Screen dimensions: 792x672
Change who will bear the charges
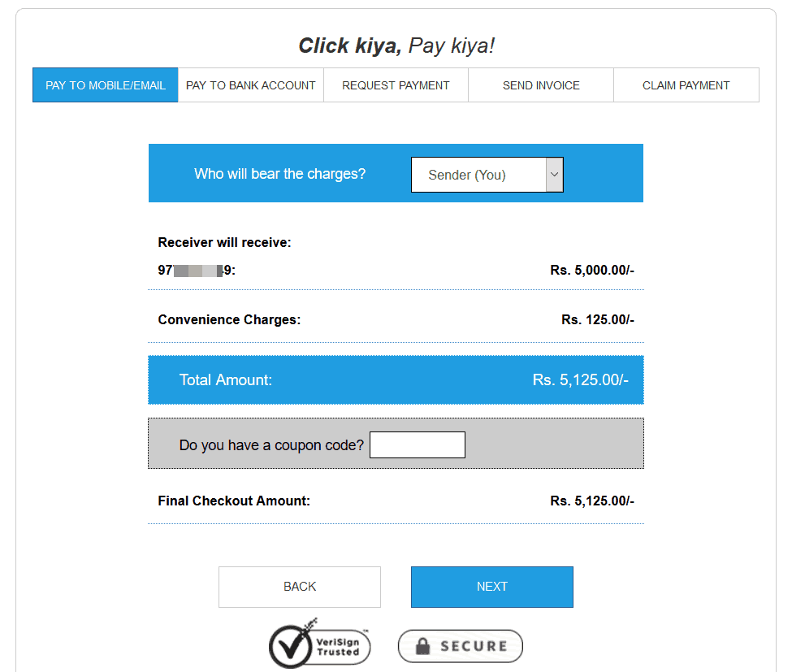tap(486, 174)
